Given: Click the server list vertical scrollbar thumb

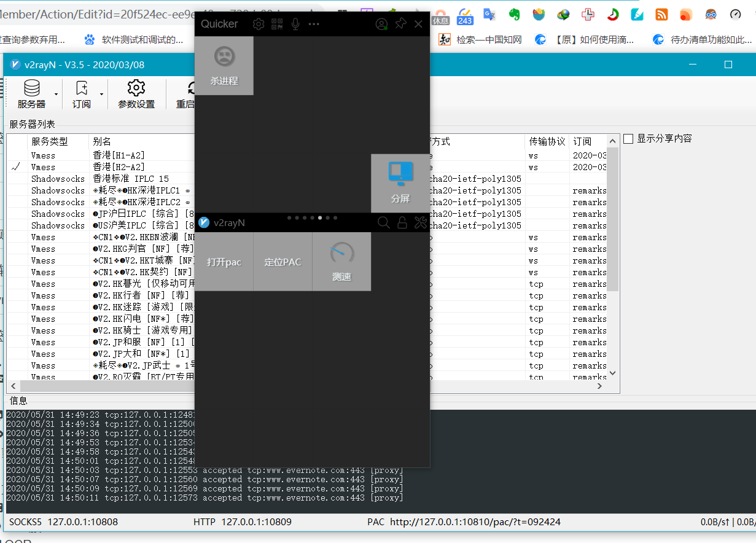Looking at the screenshot, I should click(612, 219).
